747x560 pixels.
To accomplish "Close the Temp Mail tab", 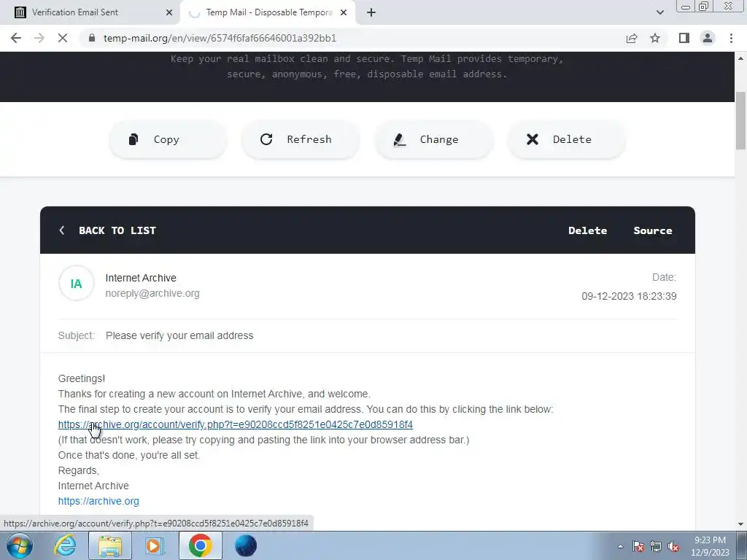I will click(x=344, y=12).
